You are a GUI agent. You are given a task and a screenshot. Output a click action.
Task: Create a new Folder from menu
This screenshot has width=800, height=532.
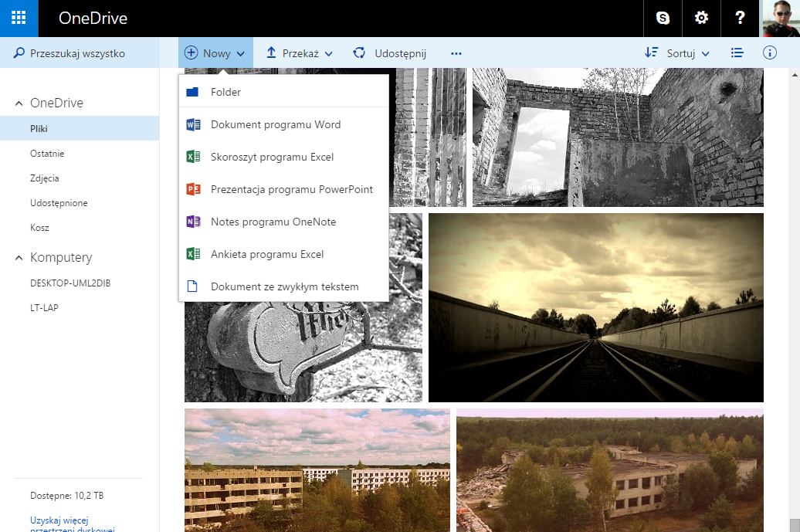click(225, 92)
